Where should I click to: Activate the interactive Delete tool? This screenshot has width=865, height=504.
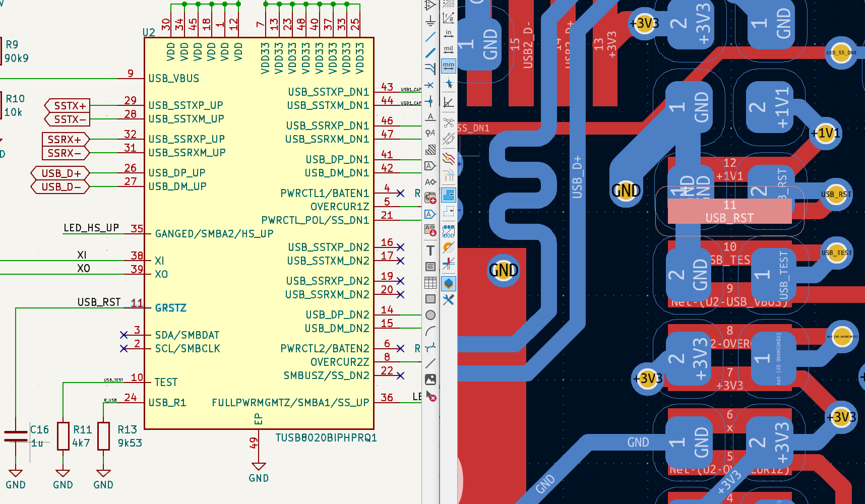(430, 396)
